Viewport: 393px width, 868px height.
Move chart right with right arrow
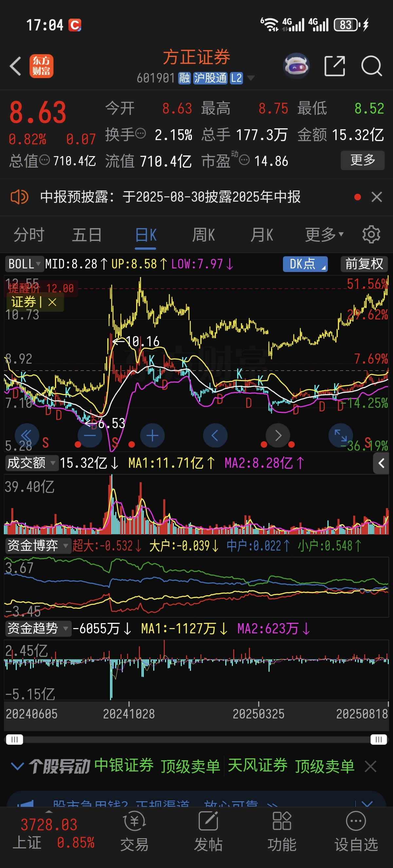[x=278, y=435]
